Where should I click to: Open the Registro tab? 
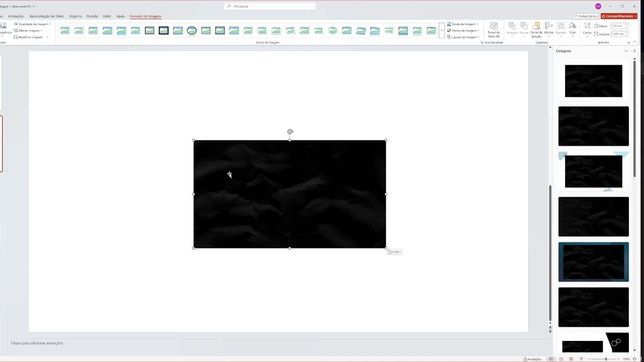coord(75,16)
